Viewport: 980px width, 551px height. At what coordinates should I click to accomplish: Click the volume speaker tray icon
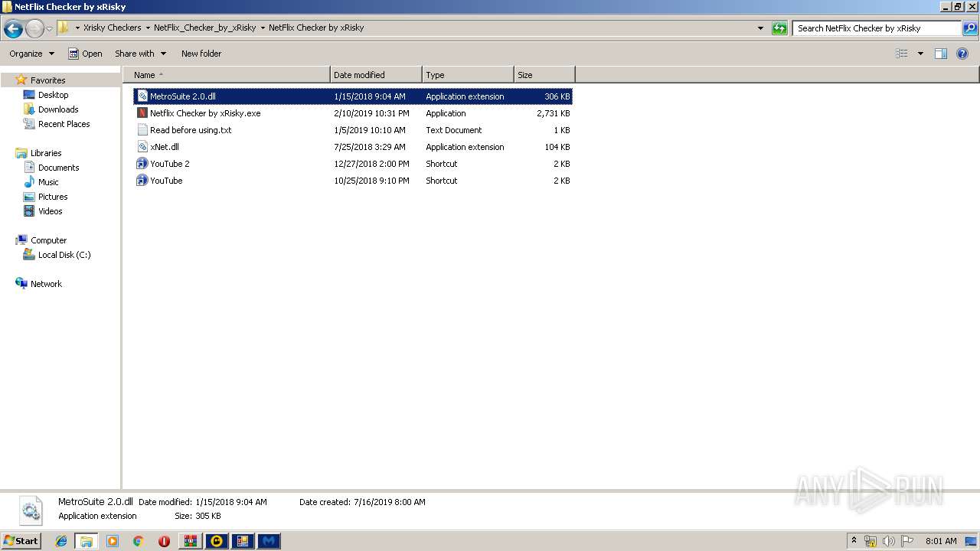pyautogui.click(x=889, y=541)
